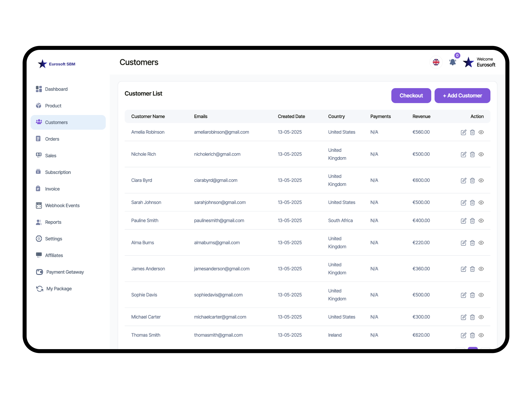View James Anderson details via eye icon
The width and height of the screenshot is (532, 399).
pyautogui.click(x=481, y=269)
